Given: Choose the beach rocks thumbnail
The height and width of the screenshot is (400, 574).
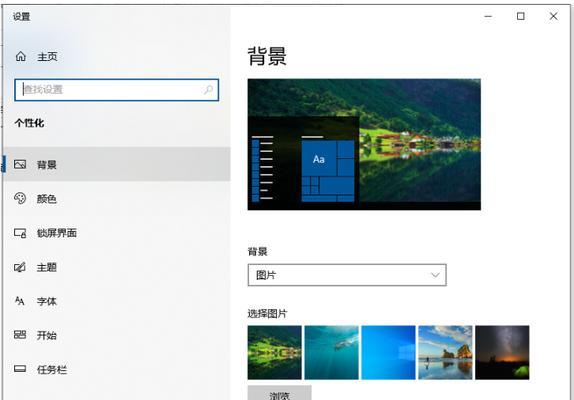Looking at the screenshot, I should tap(446, 352).
